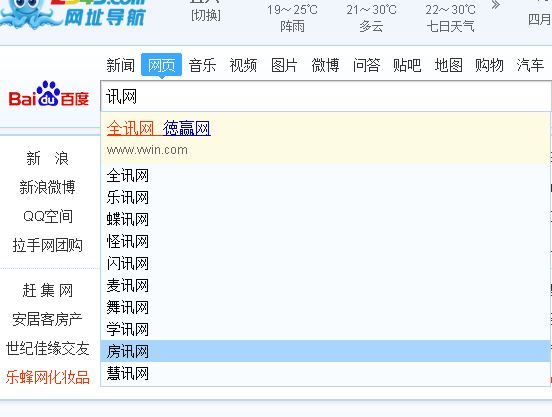Select the 问答 search tab
Image resolution: width=552 pixels, height=417 pixels.
(366, 65)
